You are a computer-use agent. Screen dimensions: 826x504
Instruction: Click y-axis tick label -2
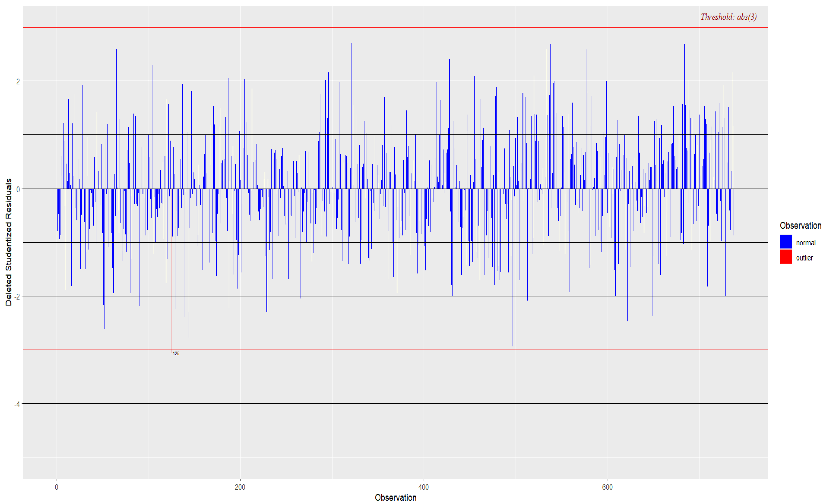tap(17, 297)
